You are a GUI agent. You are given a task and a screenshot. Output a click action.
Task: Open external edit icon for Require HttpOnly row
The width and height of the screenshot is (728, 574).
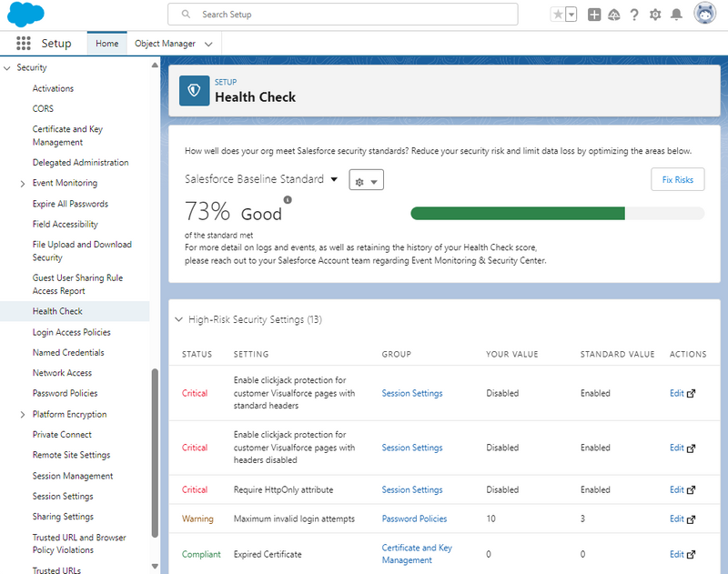[691, 490]
